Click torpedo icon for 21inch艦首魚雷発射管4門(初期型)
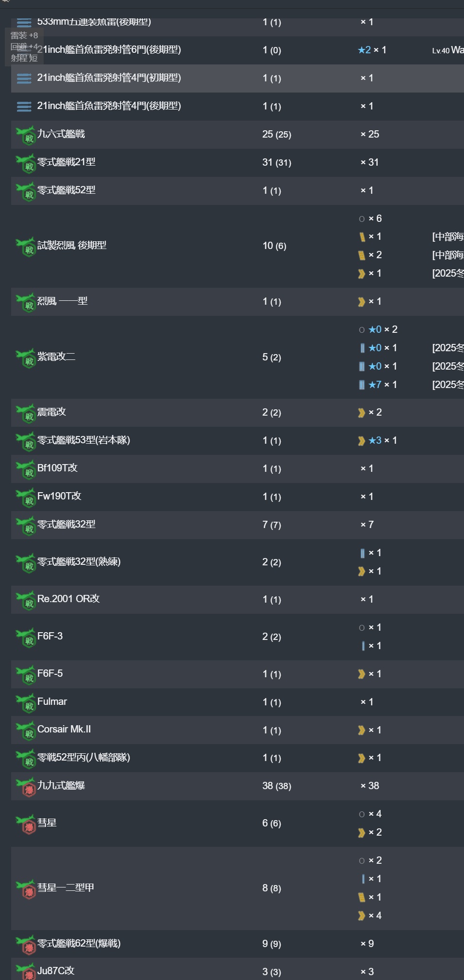The height and width of the screenshot is (980, 464). pos(24,78)
